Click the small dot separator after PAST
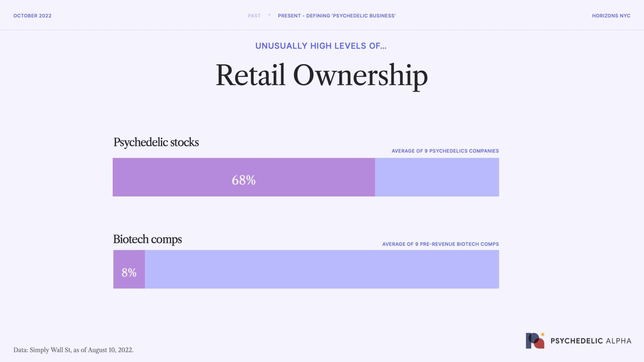Viewport: 644px width, 362px height. [269, 15]
